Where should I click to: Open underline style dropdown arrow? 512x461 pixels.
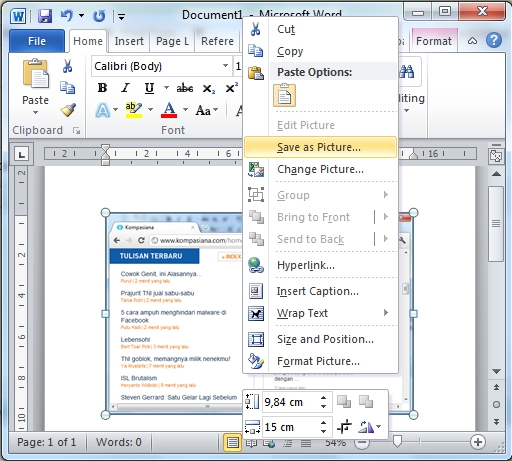coord(166,88)
